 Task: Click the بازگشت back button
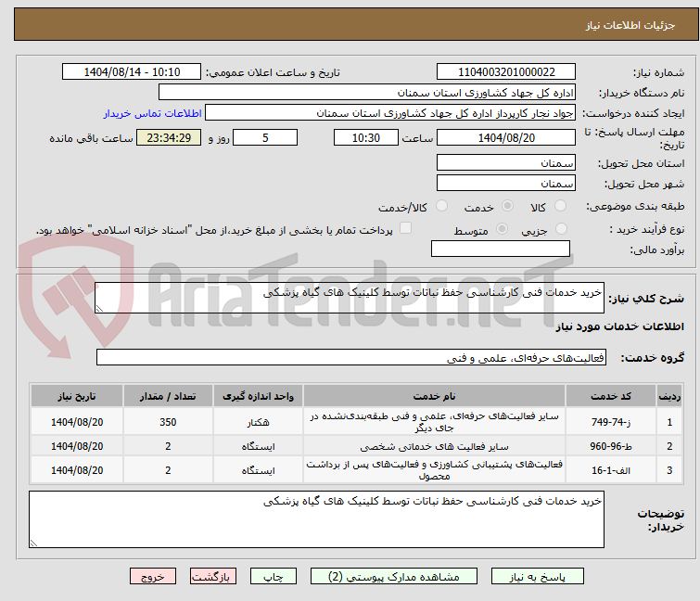tap(213, 577)
